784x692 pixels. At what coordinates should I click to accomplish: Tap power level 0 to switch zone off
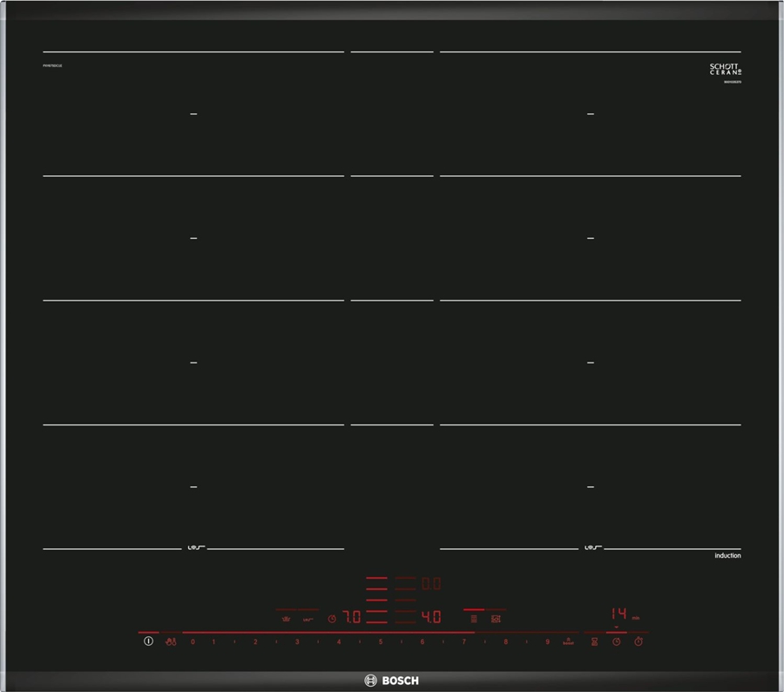193,641
